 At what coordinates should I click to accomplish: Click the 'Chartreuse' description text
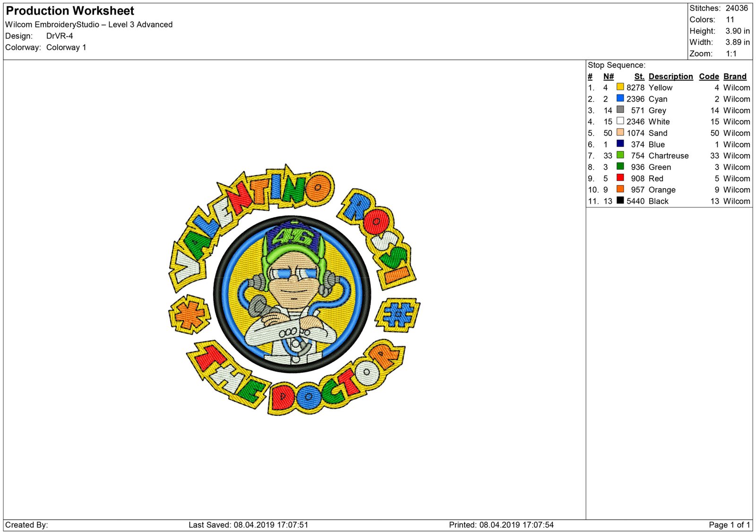click(668, 155)
